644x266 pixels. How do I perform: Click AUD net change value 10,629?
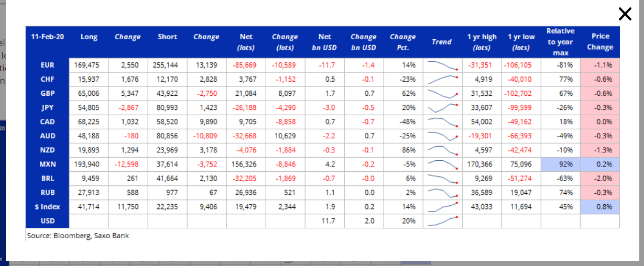[285, 136]
